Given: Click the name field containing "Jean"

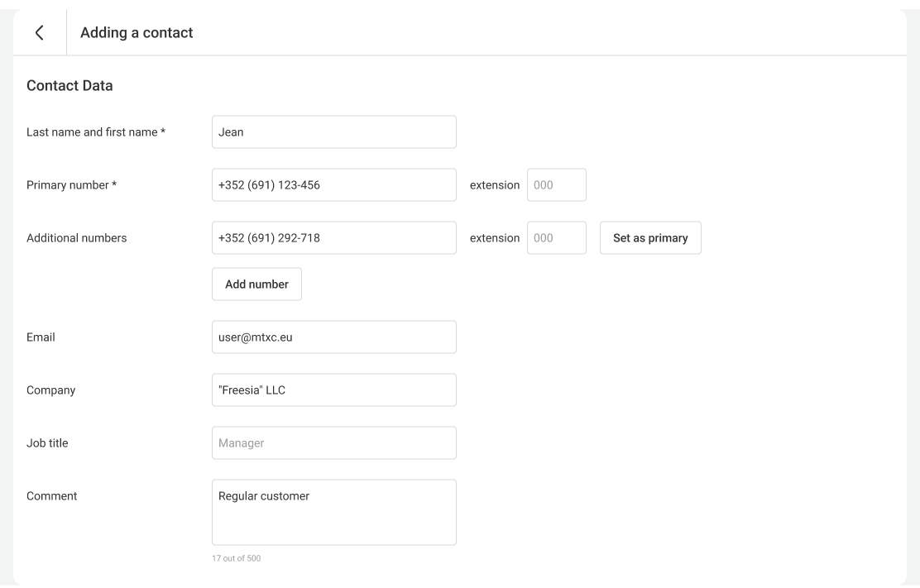Looking at the screenshot, I should coord(333,132).
